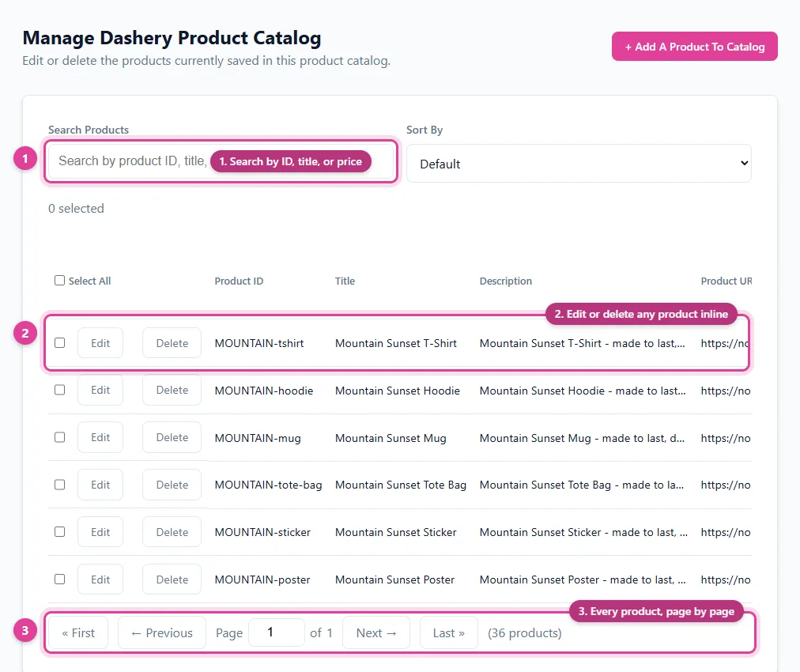Open the Sort By Default dropdown

579,164
